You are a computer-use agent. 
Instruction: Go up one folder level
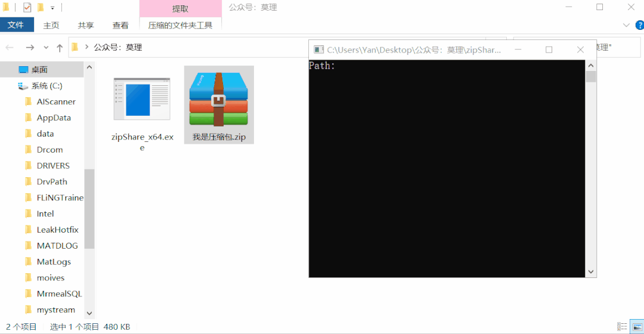(60, 48)
